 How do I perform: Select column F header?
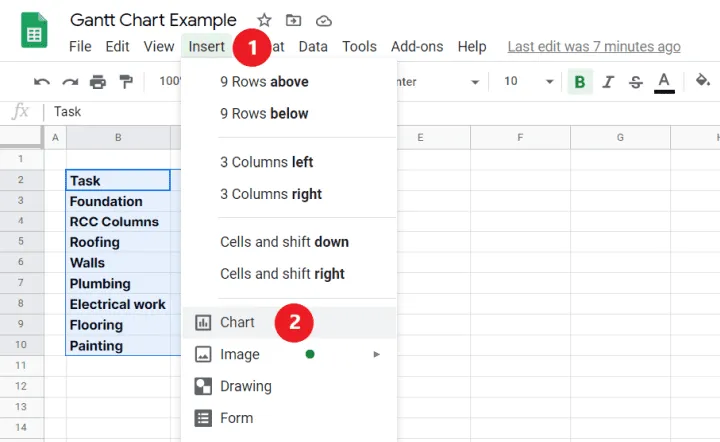tap(520, 137)
